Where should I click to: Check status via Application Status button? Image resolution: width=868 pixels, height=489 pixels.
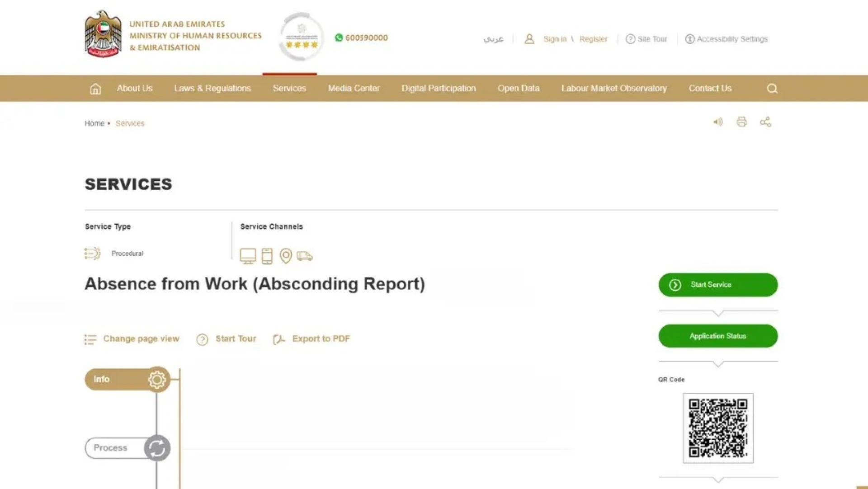pyautogui.click(x=717, y=336)
